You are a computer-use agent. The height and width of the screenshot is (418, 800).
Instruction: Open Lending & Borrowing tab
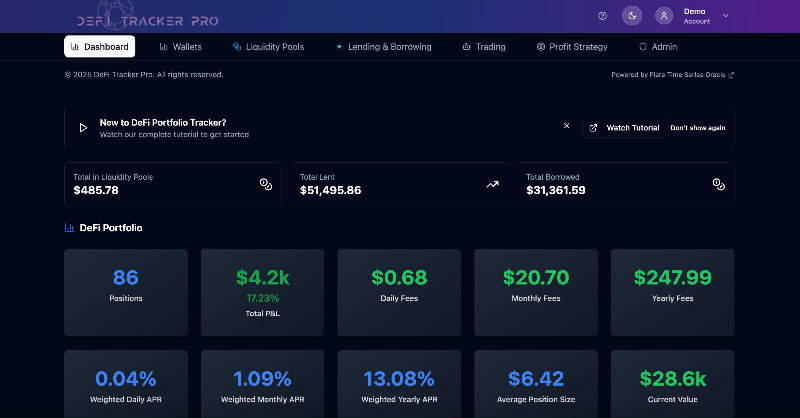(x=383, y=46)
